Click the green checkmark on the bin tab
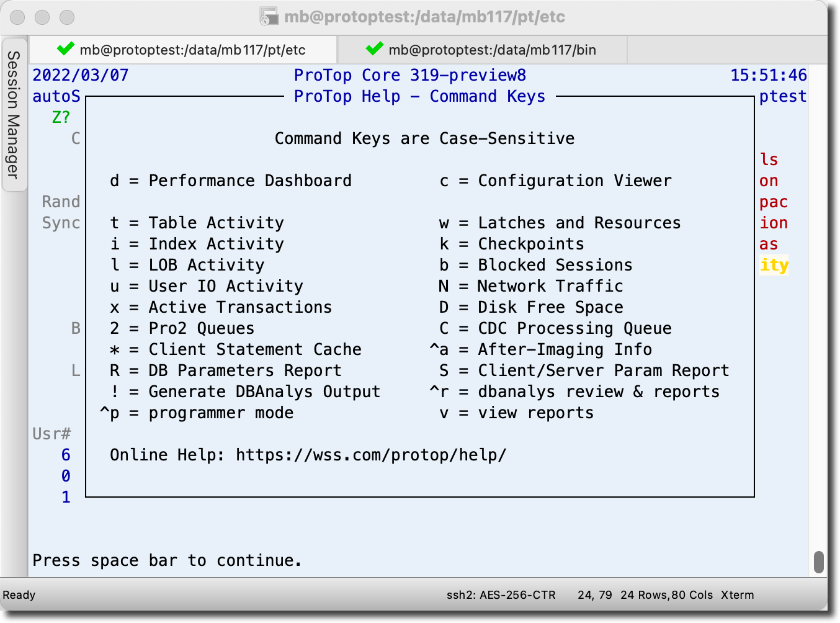840x623 pixels. 375,49
